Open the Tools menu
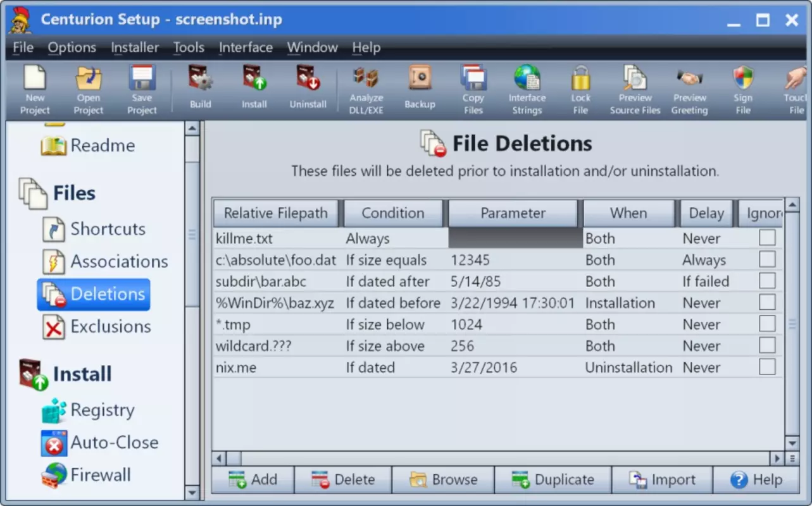 (x=189, y=47)
